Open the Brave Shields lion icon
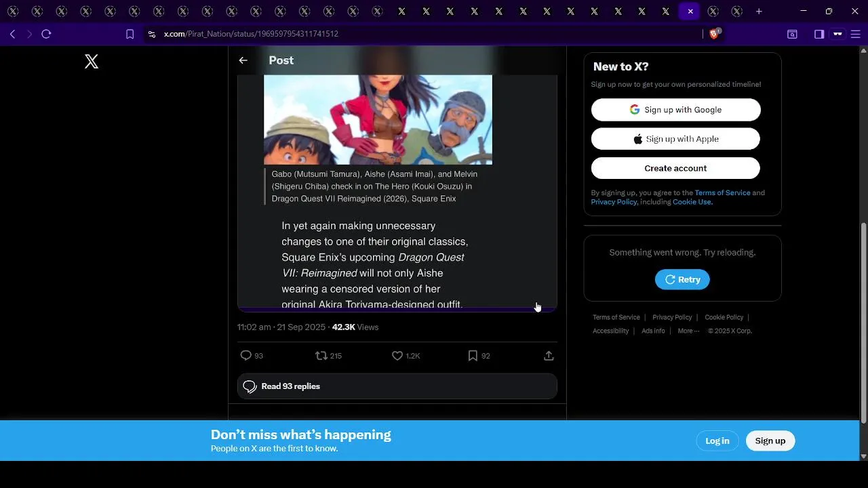The height and width of the screenshot is (488, 868). pos(715,33)
